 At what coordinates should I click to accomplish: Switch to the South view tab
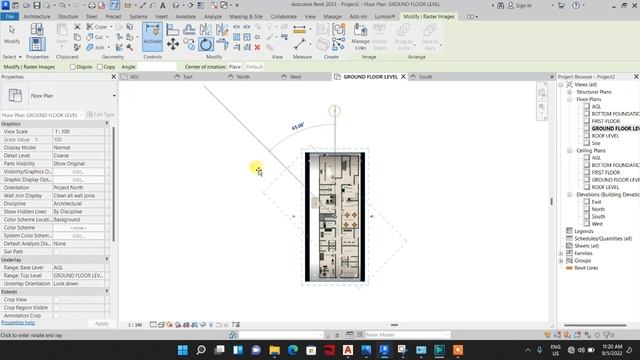[x=425, y=77]
